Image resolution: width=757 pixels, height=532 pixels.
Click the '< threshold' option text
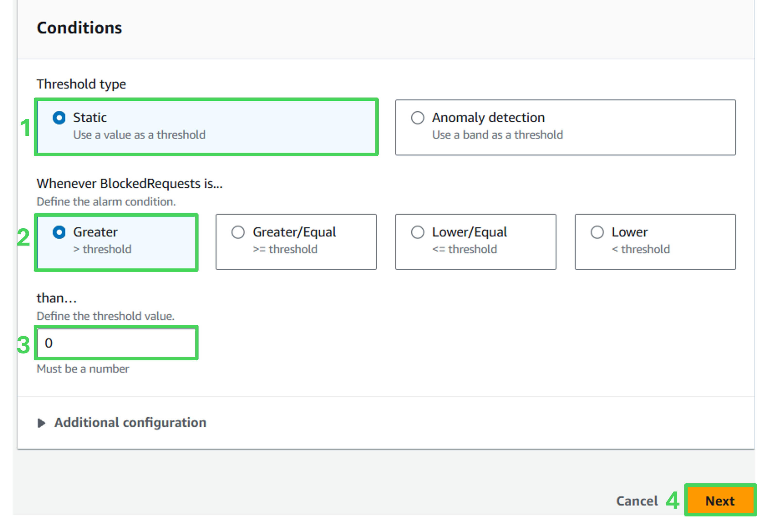click(641, 249)
